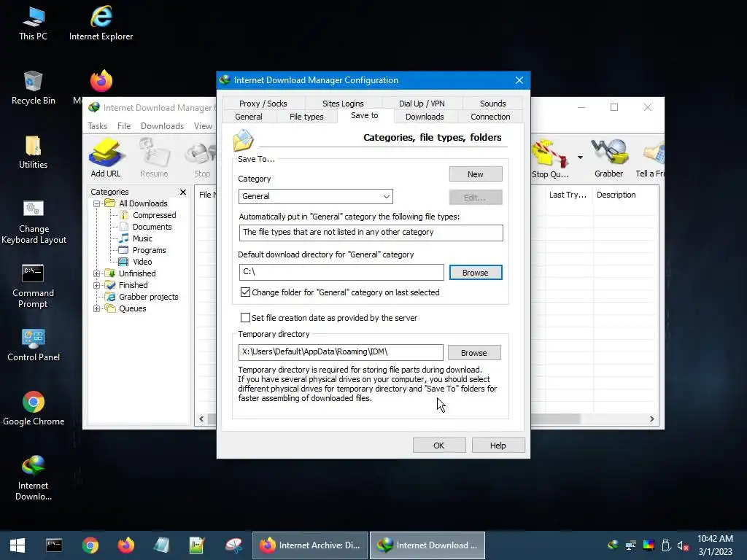
Task: Click the temporary directory path field
Action: click(x=341, y=352)
